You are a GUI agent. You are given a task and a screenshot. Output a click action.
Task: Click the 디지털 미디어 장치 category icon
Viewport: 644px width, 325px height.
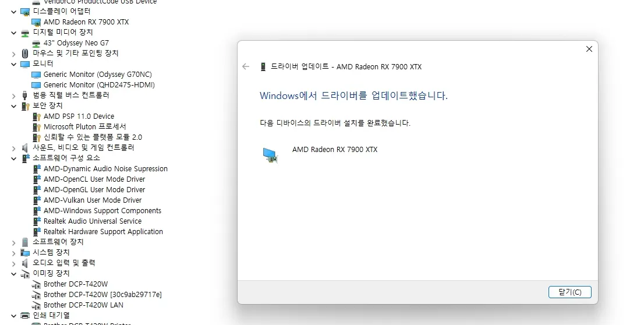[x=25, y=33]
